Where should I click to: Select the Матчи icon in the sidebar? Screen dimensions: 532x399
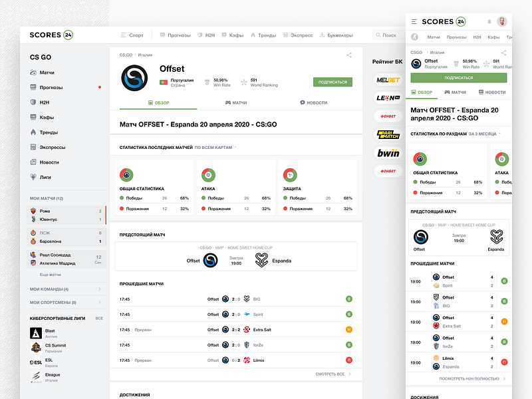click(x=33, y=72)
